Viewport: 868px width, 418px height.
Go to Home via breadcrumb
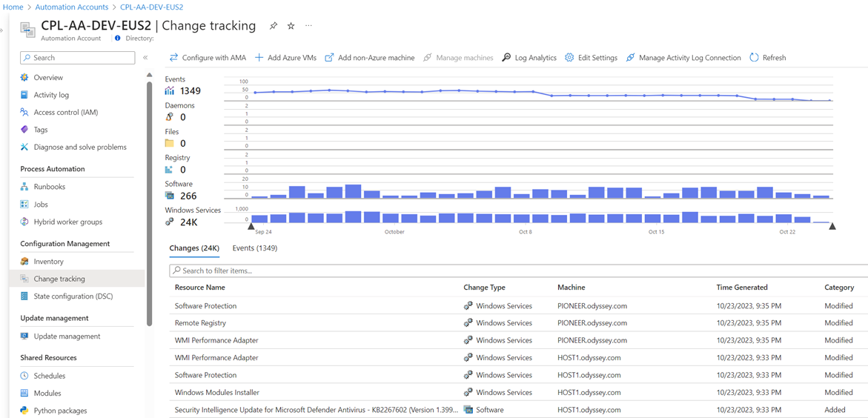coord(13,7)
